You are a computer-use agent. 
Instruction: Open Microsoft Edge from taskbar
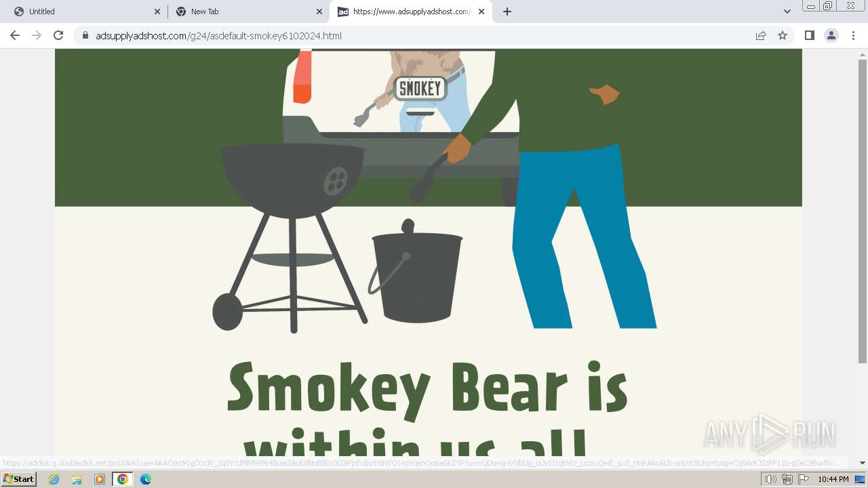146,479
